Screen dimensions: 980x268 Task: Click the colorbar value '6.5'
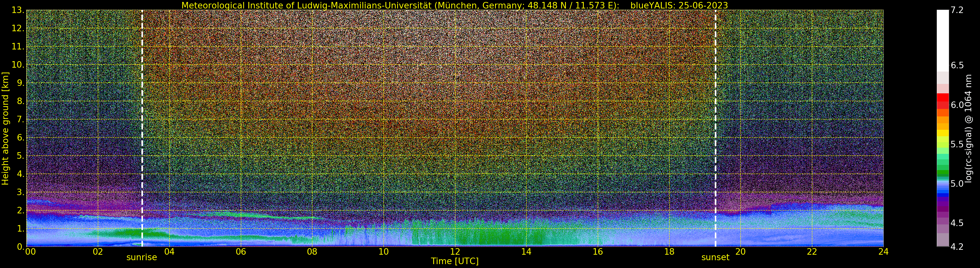957,65
